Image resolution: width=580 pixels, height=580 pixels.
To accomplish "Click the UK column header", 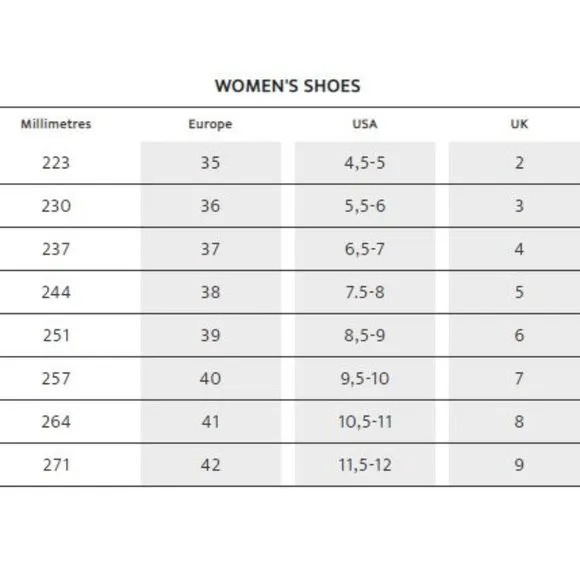I will pyautogui.click(x=519, y=124).
